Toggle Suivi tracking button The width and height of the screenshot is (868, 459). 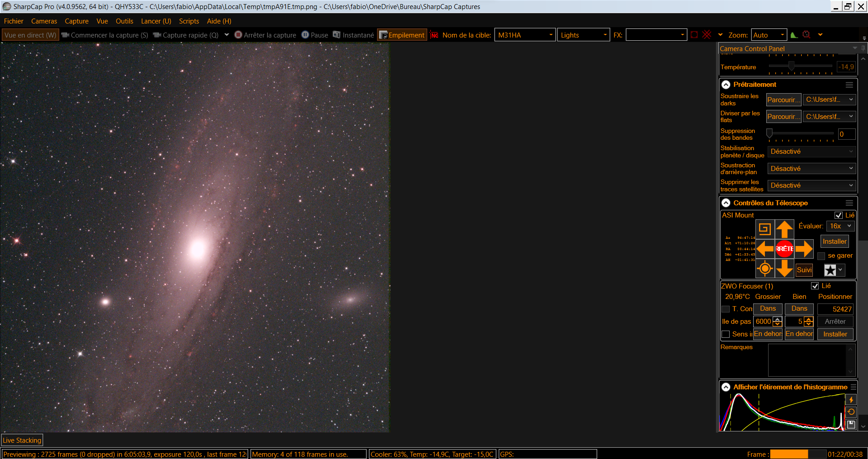tap(804, 270)
